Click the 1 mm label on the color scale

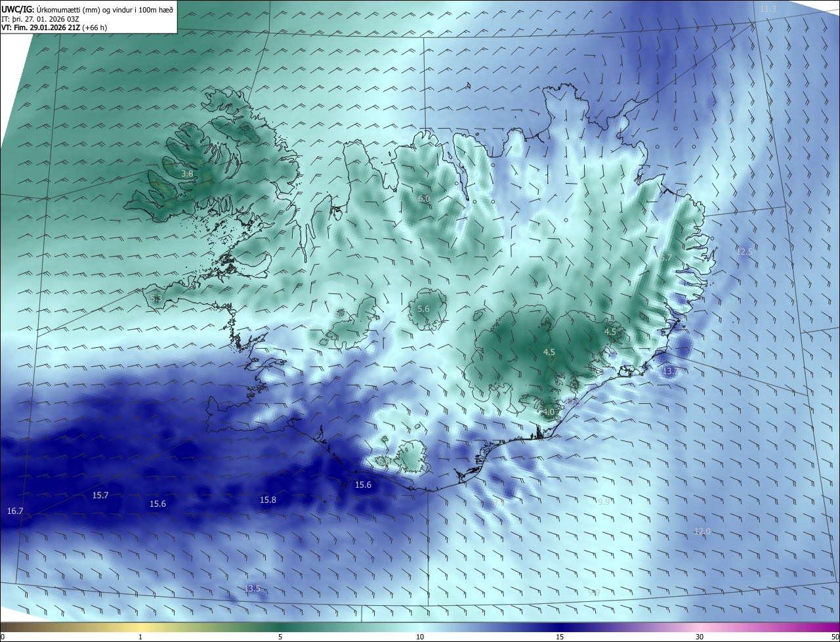click(x=140, y=637)
